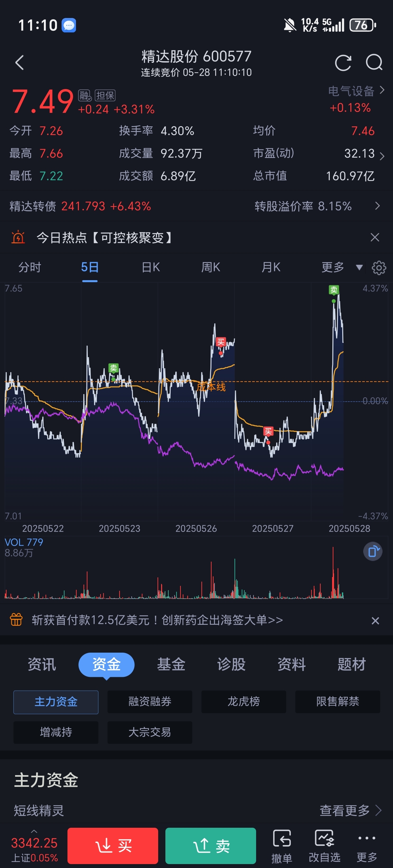Open 精达转债 row chevron
The image size is (393, 868).
(378, 206)
